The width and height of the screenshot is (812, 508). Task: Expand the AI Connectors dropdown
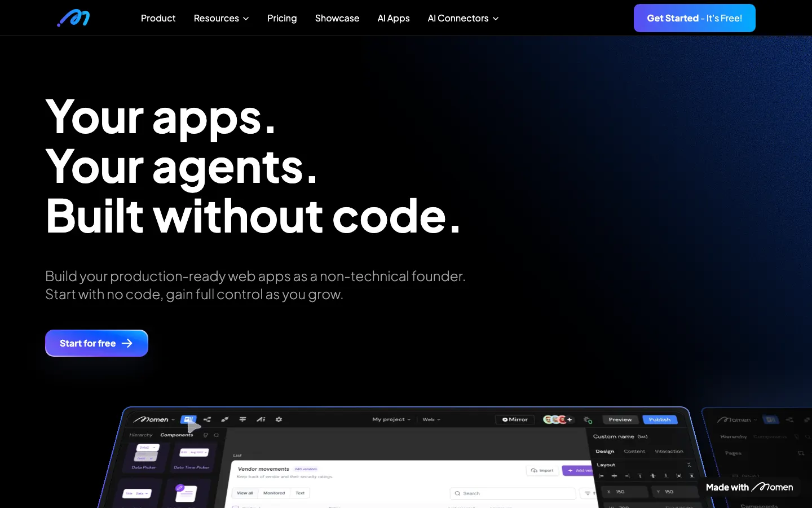(x=463, y=19)
